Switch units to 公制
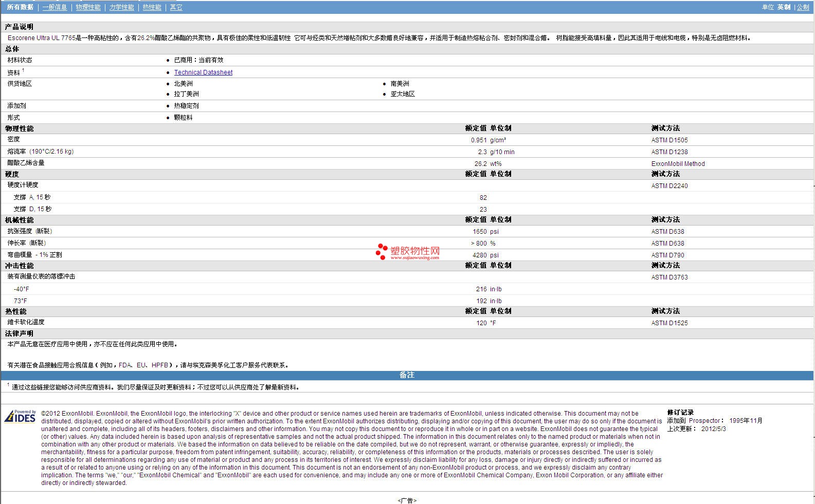 click(x=803, y=7)
